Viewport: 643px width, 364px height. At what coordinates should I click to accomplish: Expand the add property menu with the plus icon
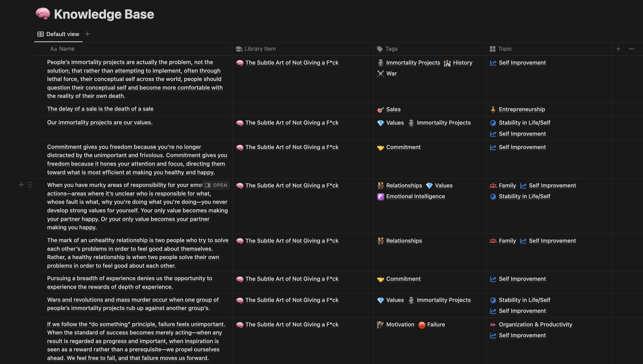pyautogui.click(x=619, y=49)
